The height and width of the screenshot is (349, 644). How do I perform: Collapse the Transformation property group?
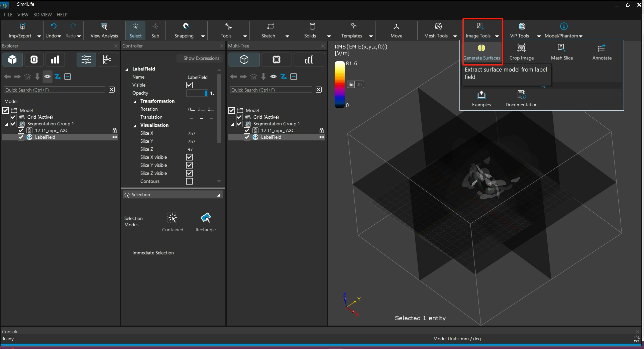coord(135,102)
